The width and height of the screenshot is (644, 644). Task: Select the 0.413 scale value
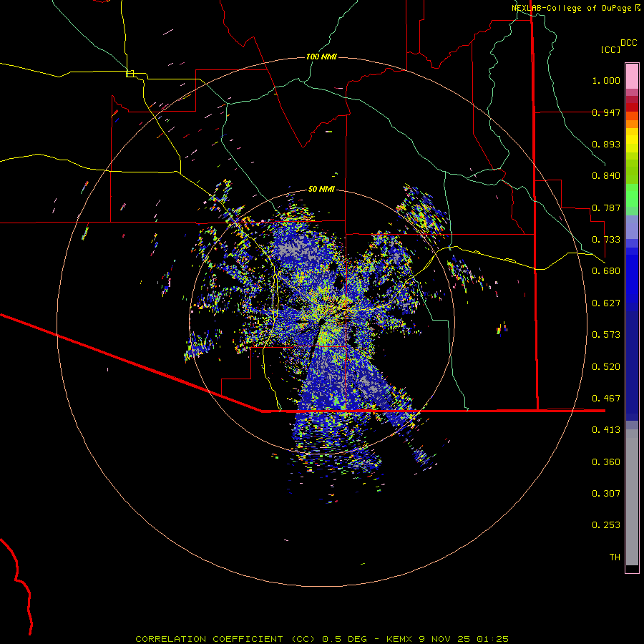coord(606,430)
